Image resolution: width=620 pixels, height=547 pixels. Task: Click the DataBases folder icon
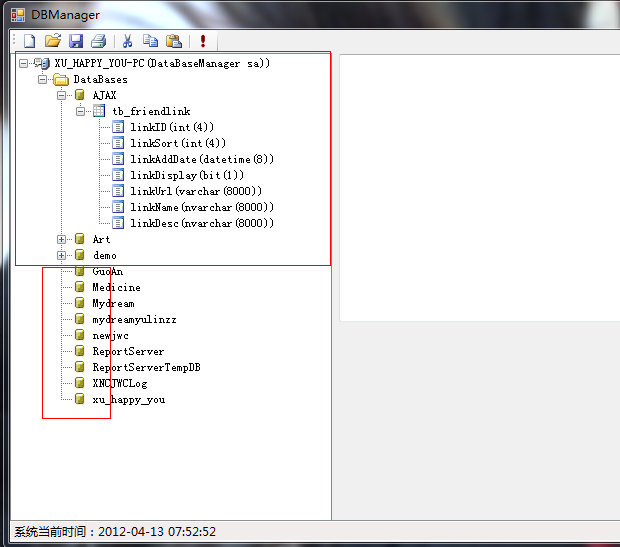61,79
